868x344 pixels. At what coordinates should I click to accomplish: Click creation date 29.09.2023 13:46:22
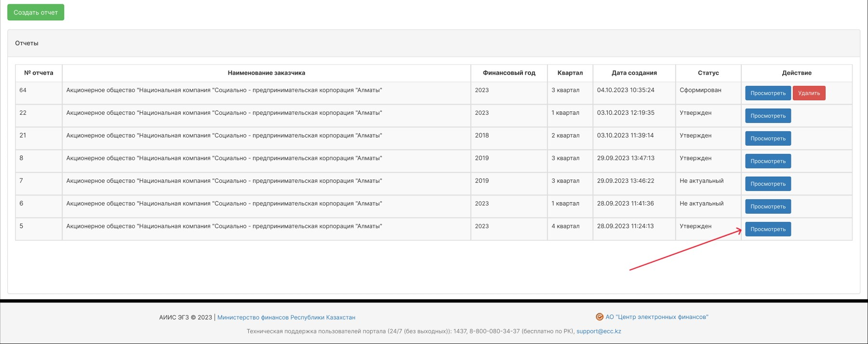point(626,181)
